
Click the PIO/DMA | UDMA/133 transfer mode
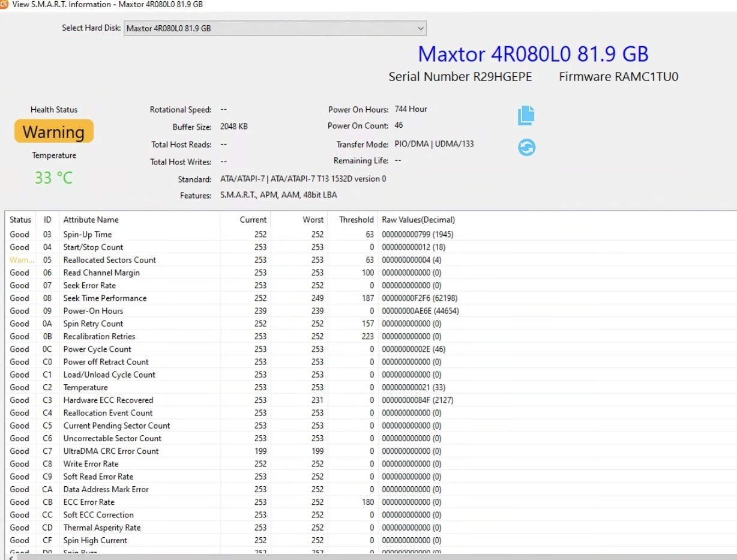point(434,144)
